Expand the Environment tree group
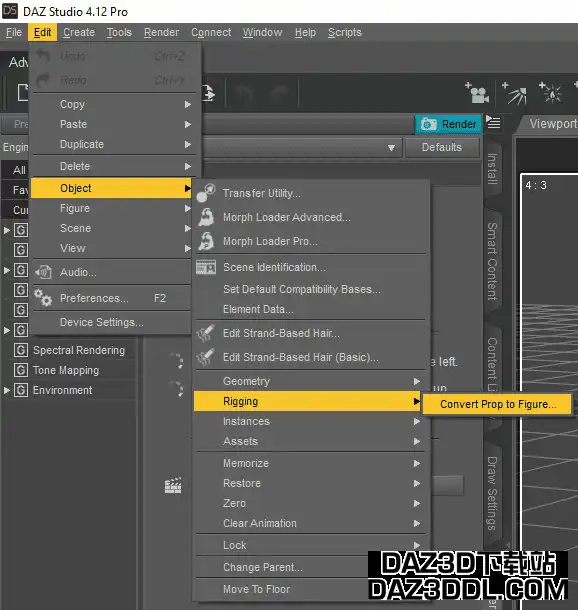Viewport: 578px width, 610px height. (x=7, y=390)
